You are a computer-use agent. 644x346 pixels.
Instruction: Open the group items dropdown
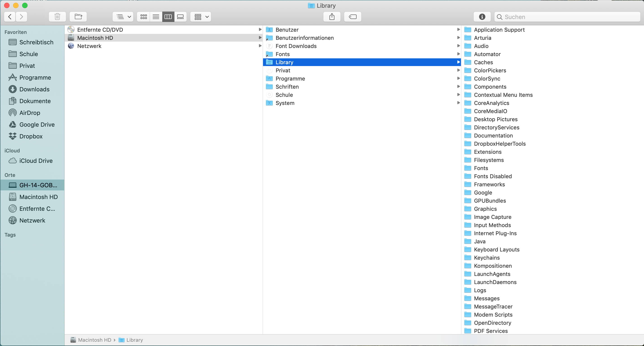(x=200, y=17)
